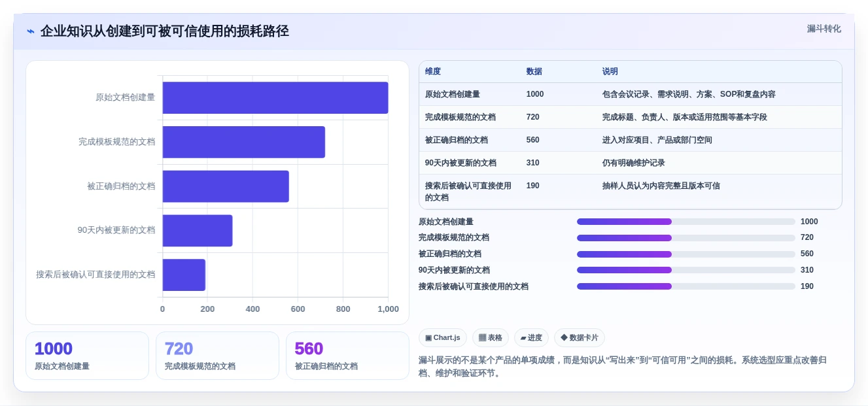Click the chart bar for 被正确归档的文档
868x406 pixels.
coord(226,186)
